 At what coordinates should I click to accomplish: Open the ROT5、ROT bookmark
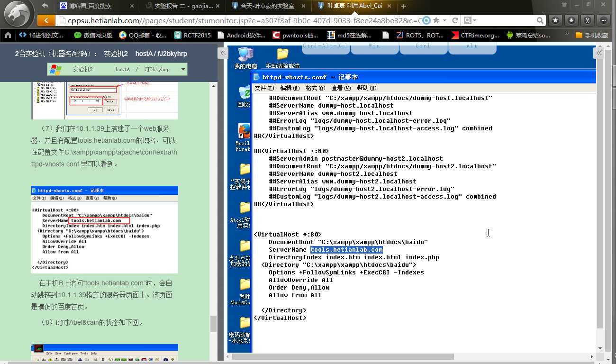pyautogui.click(x=420, y=35)
